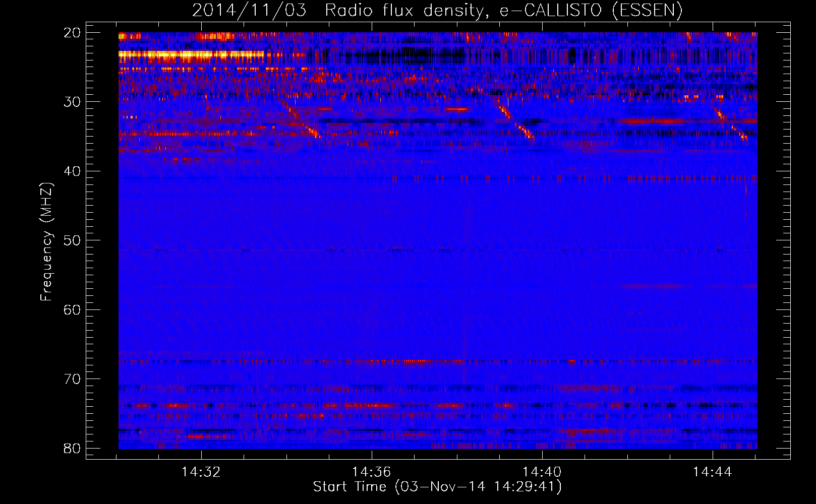Select the 'Frequency (MHZ)' y-axis label
Viewport: 816px width, 504px height.
(46, 241)
